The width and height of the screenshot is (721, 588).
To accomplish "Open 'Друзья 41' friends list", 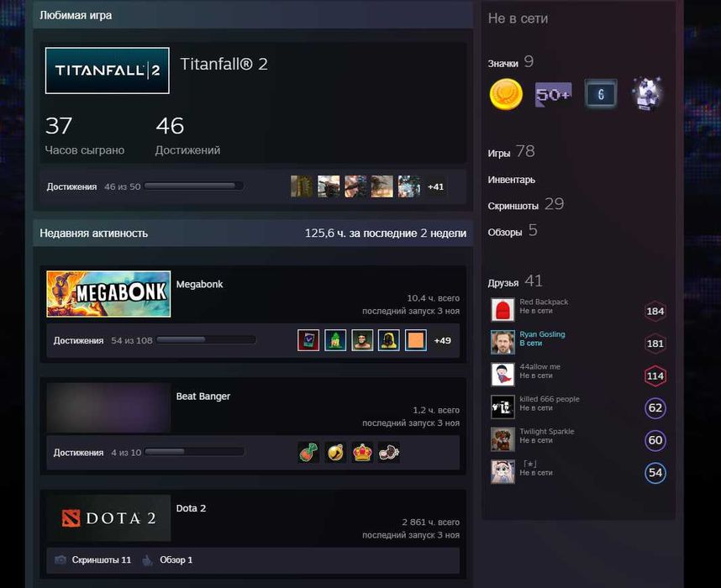I will coord(515,281).
